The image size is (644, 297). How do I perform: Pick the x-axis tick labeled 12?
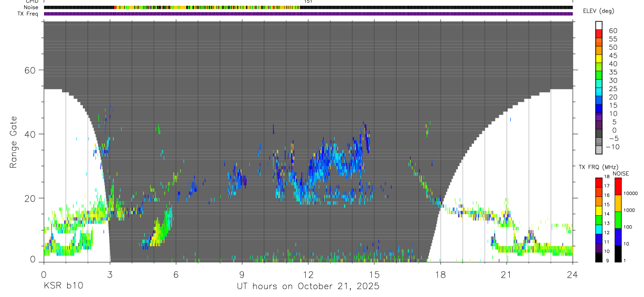coord(308,274)
